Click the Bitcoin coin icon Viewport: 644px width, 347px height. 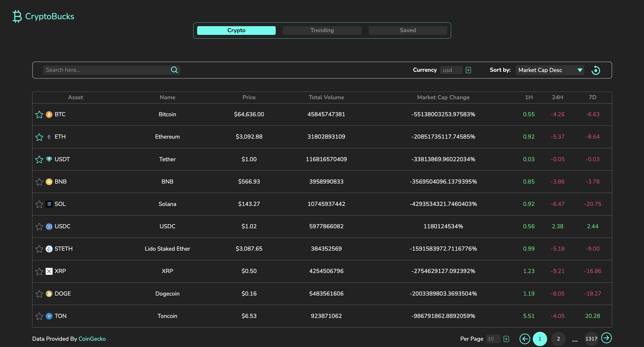(49, 115)
